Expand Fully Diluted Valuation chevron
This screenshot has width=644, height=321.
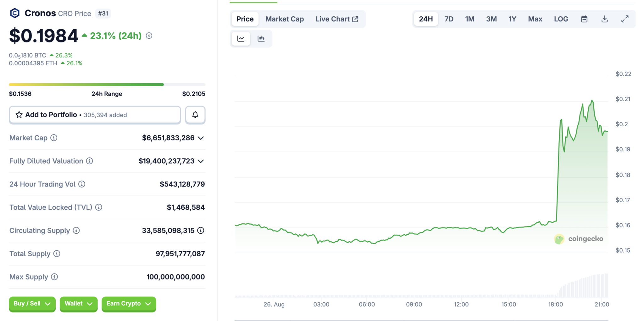201,161
